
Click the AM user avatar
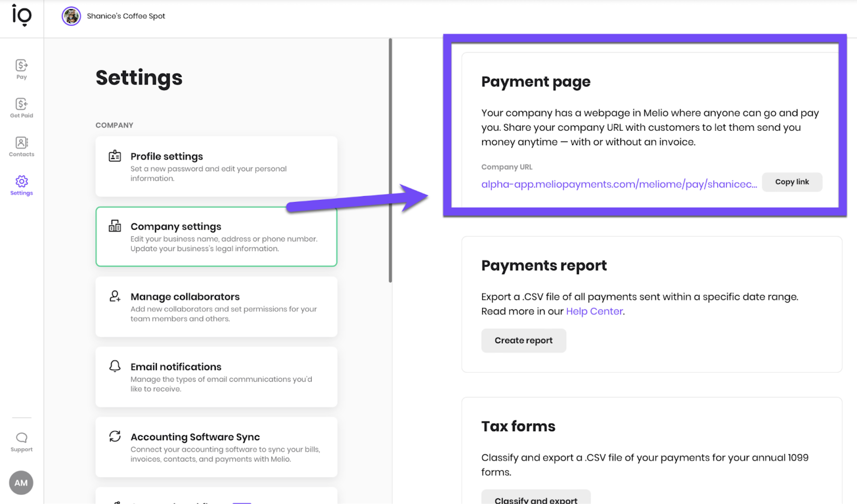(x=21, y=483)
